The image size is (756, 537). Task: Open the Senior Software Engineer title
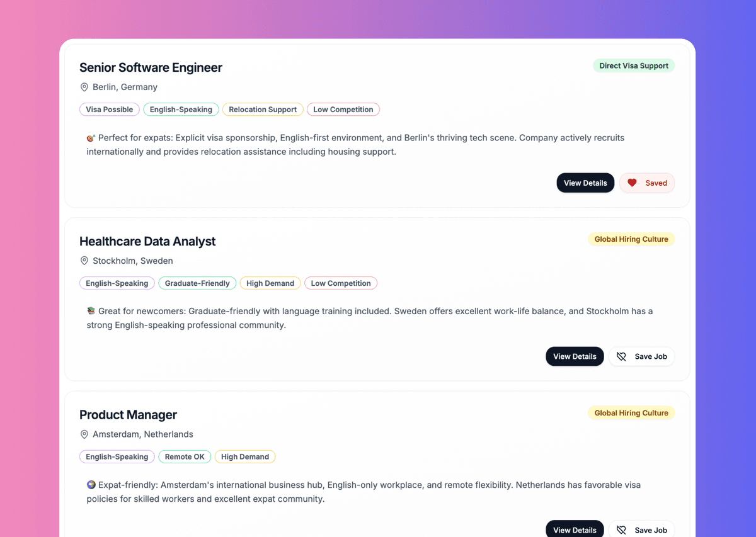tap(151, 67)
